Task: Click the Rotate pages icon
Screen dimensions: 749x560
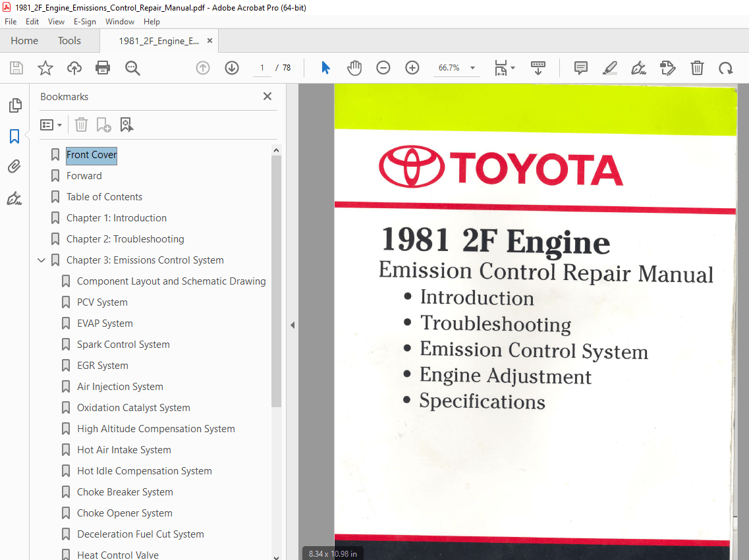Action: tap(725, 67)
